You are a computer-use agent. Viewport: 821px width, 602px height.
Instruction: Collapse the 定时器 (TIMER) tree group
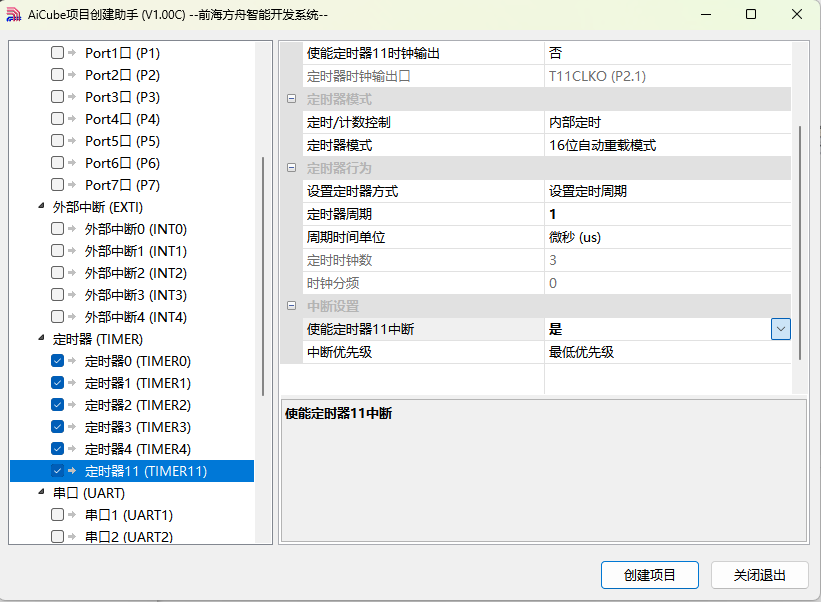pos(41,339)
